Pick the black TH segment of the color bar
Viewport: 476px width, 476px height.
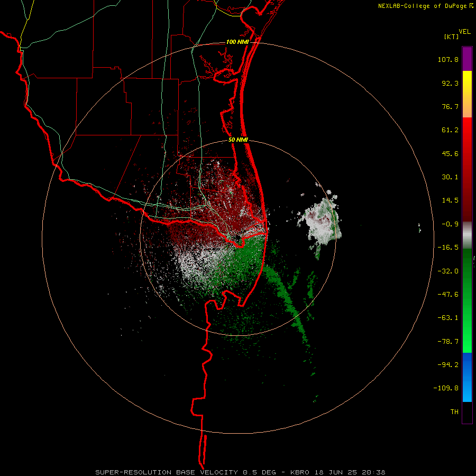[467, 413]
